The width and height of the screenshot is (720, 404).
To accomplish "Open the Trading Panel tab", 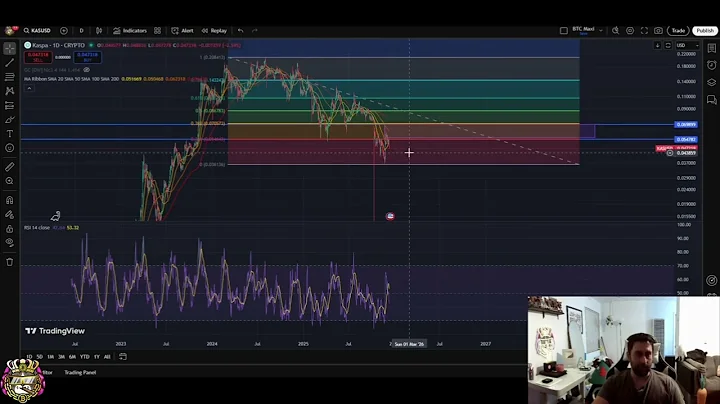I will click(80, 372).
